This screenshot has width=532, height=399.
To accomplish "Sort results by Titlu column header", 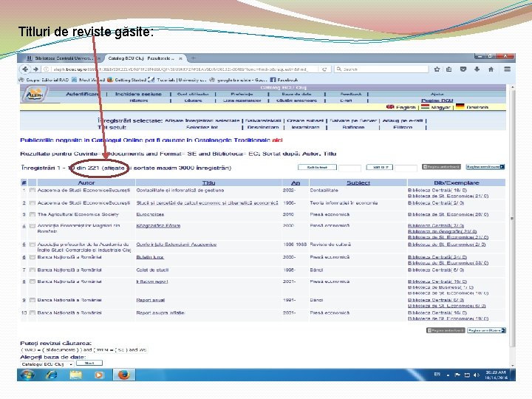I will 208,183.
